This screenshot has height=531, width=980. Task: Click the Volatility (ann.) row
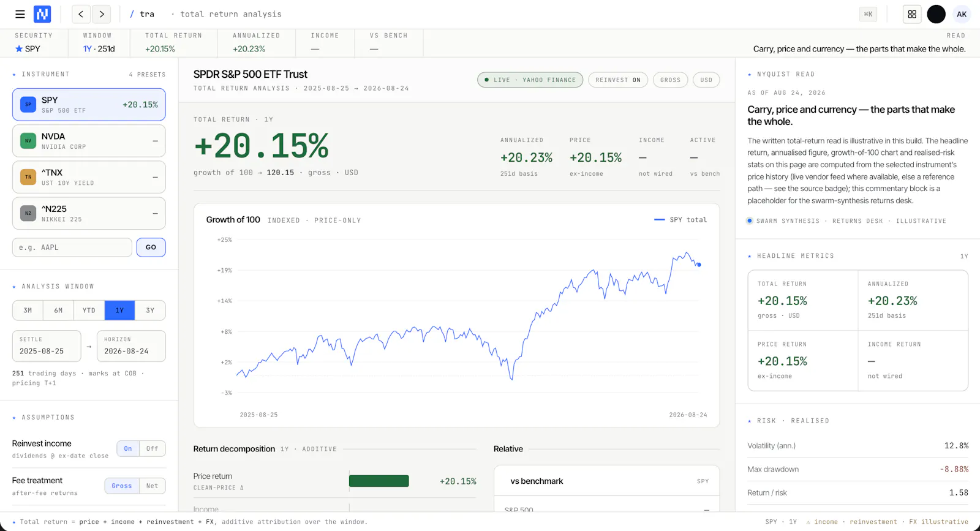coord(858,446)
